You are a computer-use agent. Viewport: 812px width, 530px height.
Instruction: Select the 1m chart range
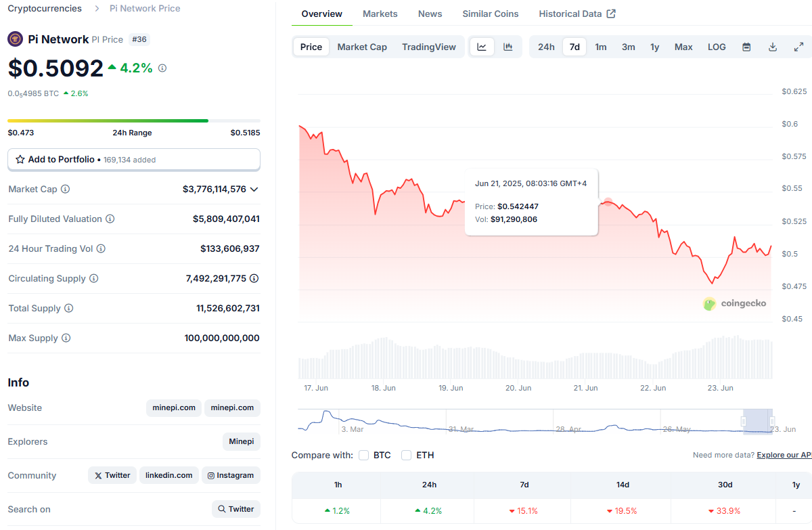601,47
